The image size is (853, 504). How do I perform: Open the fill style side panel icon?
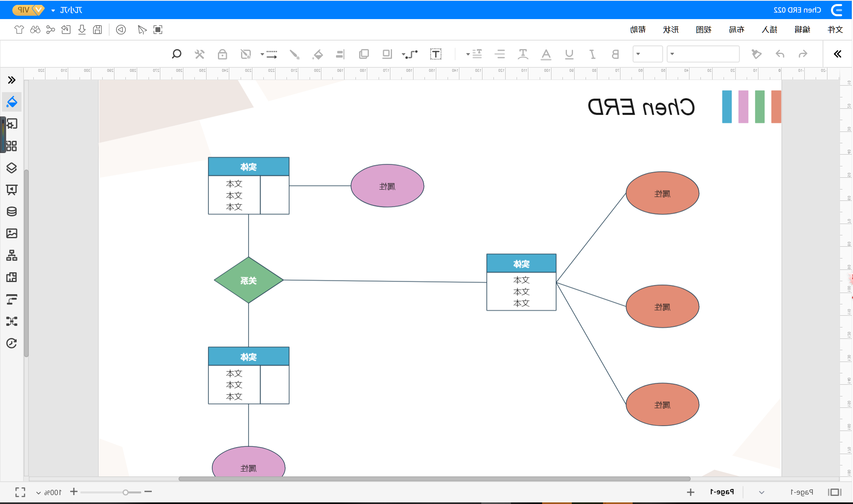coord(12,101)
